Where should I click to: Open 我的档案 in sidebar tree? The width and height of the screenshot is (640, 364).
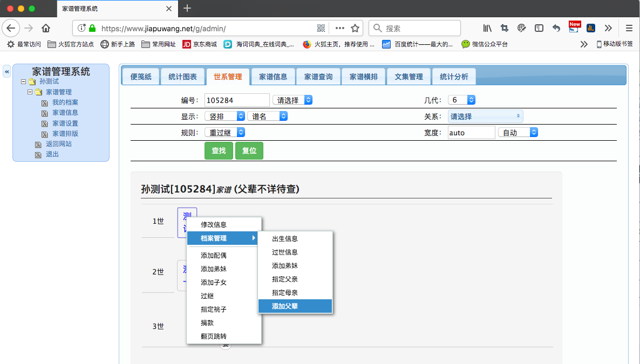click(x=65, y=102)
